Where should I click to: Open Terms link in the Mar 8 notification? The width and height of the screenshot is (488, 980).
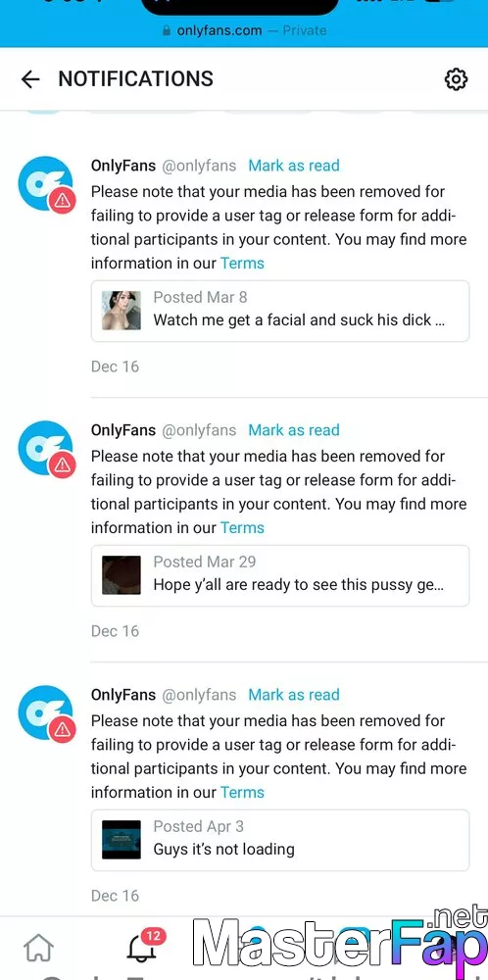(242, 263)
